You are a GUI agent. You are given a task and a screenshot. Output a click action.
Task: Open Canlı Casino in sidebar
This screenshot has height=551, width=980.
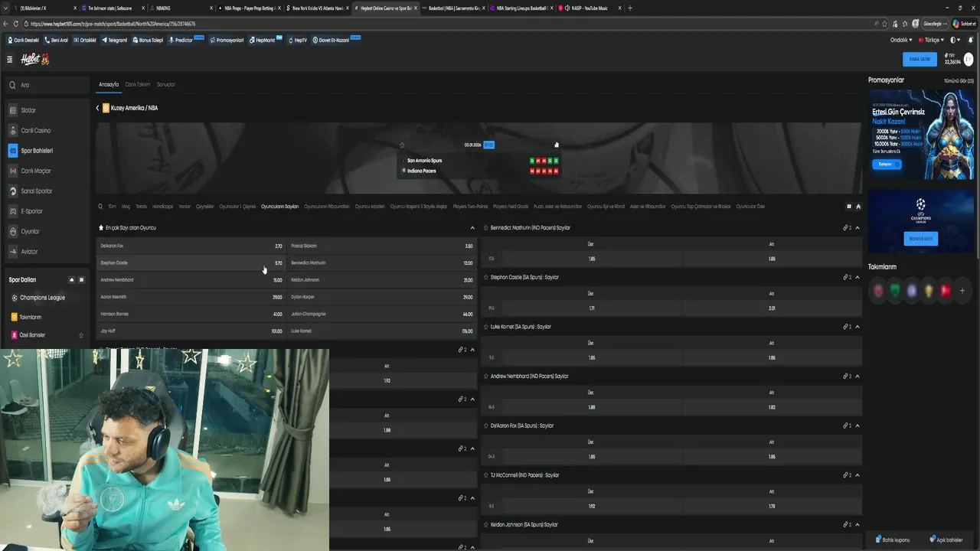point(47,130)
